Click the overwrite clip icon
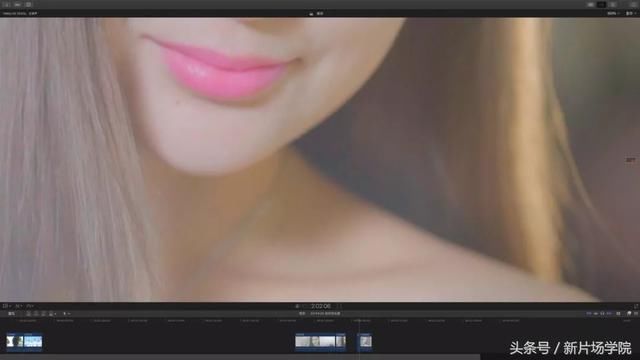Viewport: 640px width, 360px height. [x=51, y=313]
